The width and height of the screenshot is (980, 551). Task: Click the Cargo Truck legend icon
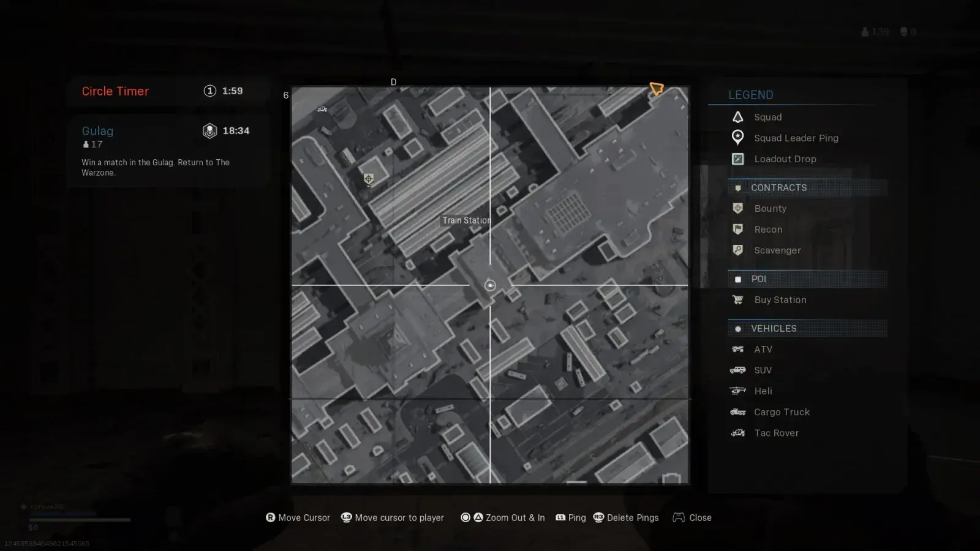click(x=738, y=412)
